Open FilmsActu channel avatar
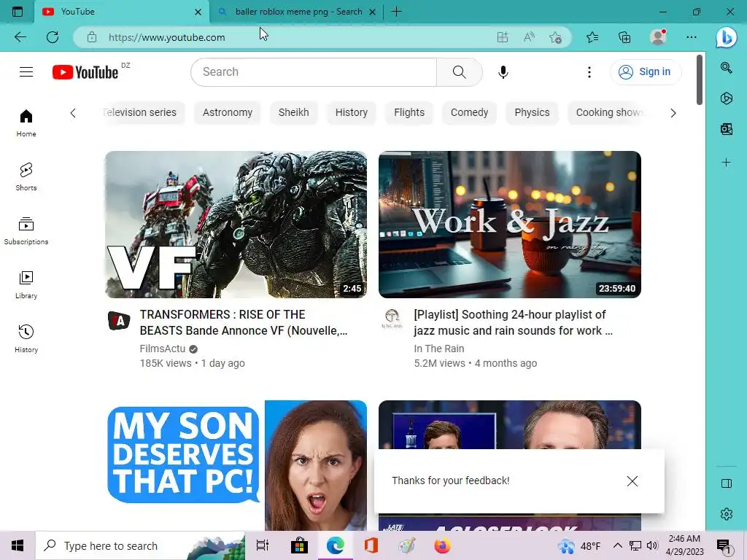 coord(119,321)
